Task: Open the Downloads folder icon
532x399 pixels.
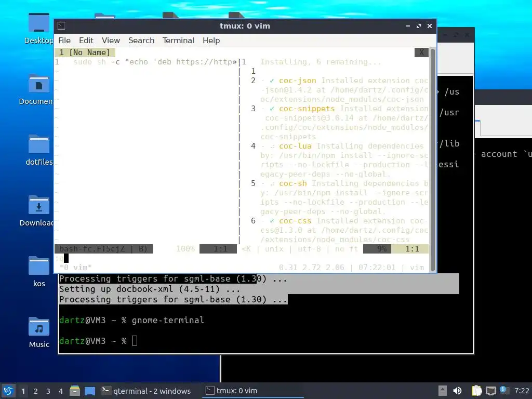Action: tap(38, 205)
